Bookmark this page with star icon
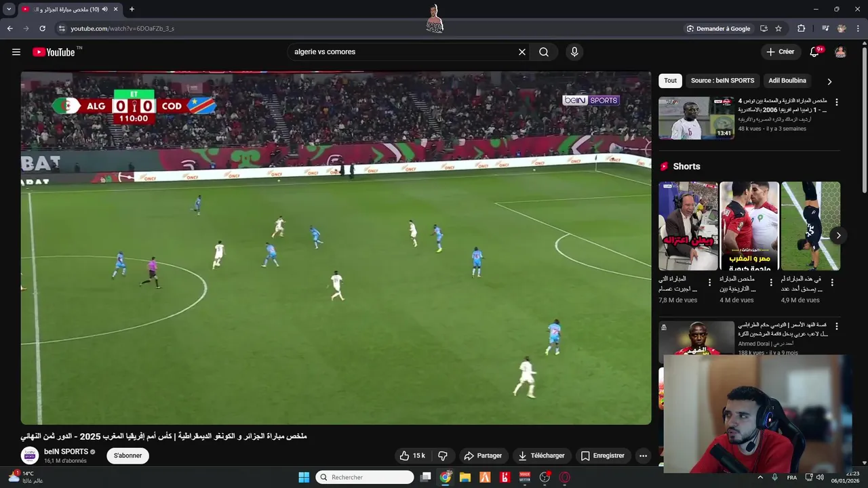 tap(778, 28)
